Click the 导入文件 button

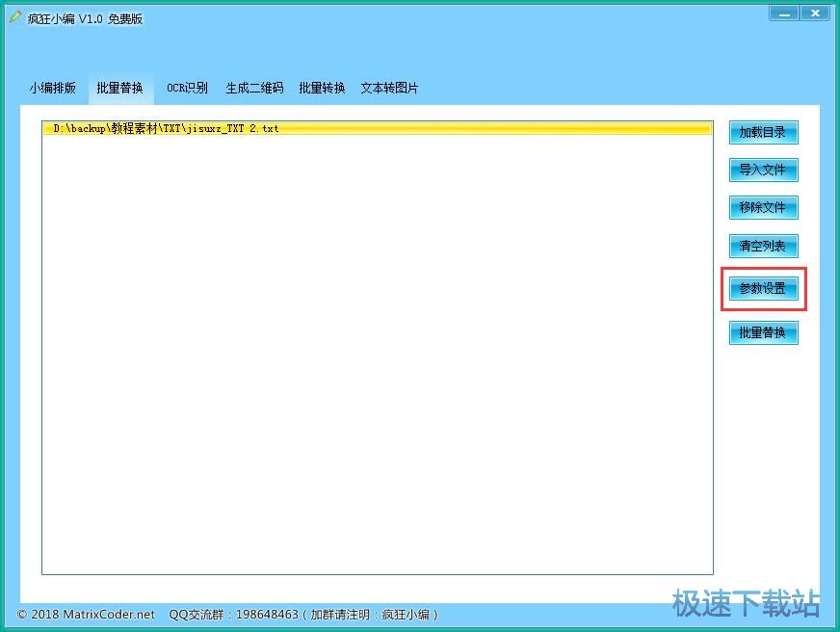click(x=763, y=170)
